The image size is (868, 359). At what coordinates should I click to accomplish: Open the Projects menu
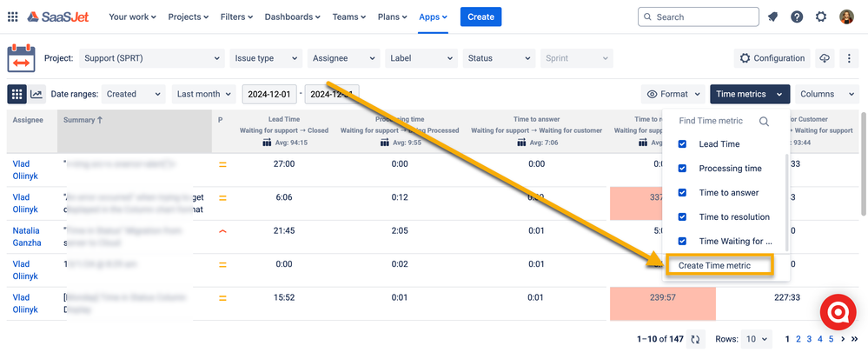pos(189,17)
